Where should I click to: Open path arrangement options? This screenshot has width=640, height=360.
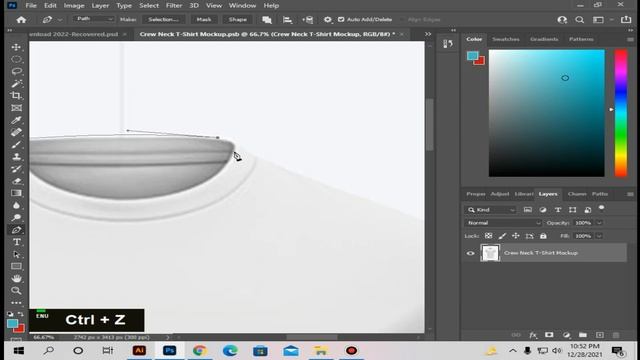point(307,20)
